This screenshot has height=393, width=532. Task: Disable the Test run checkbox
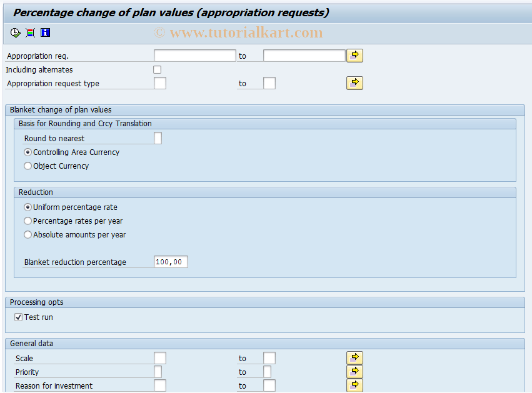[19, 317]
